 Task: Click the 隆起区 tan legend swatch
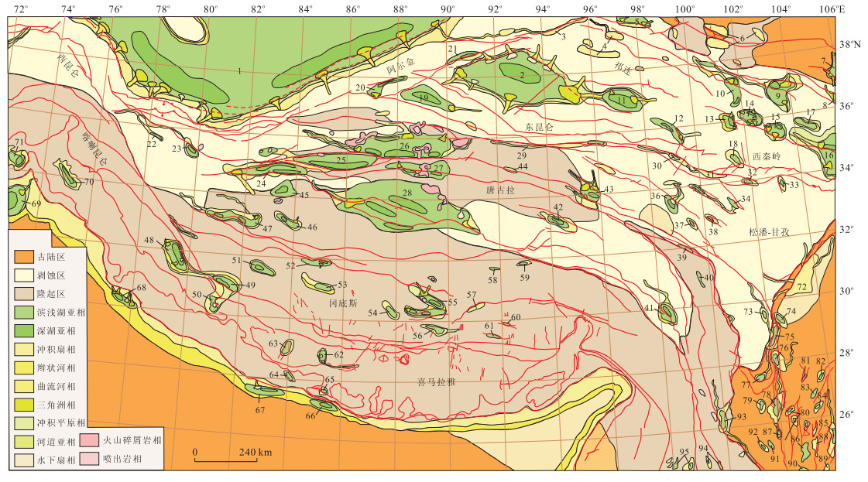pos(24,294)
